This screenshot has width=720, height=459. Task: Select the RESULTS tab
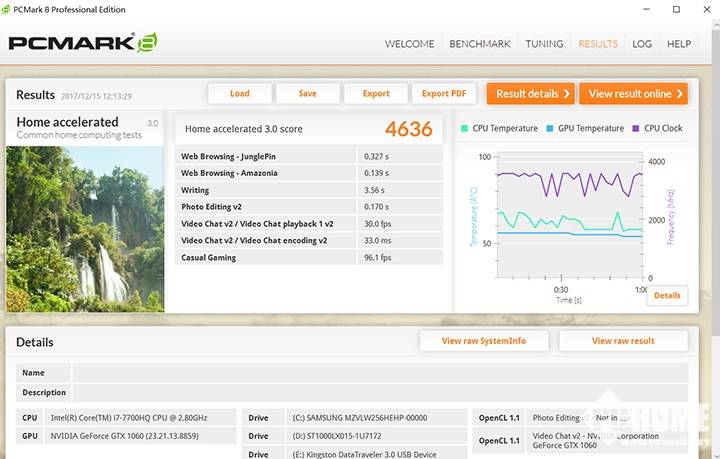[598, 44]
